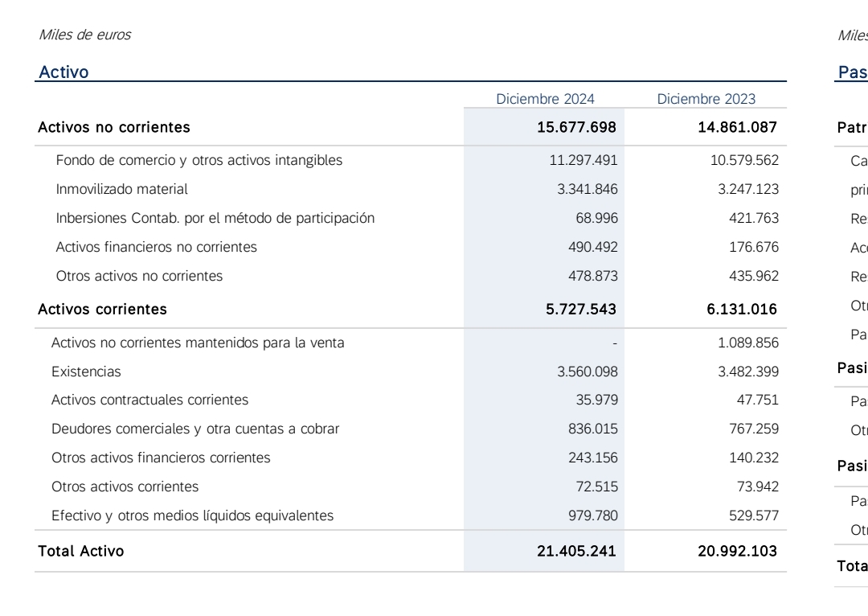Click 'Activos financieros no corrientes' label
Screen dimensions: 868x616
click(157, 247)
